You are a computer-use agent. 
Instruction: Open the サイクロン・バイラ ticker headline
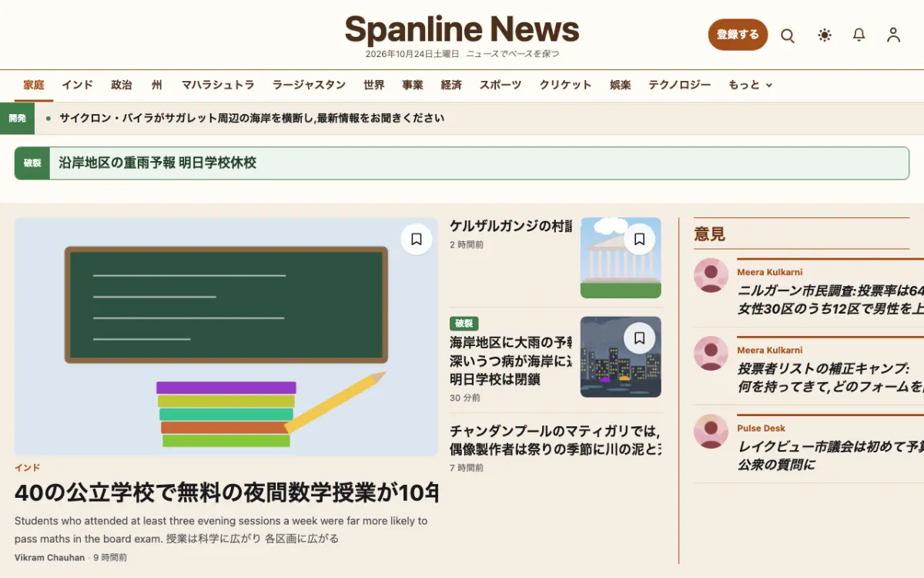coord(252,118)
